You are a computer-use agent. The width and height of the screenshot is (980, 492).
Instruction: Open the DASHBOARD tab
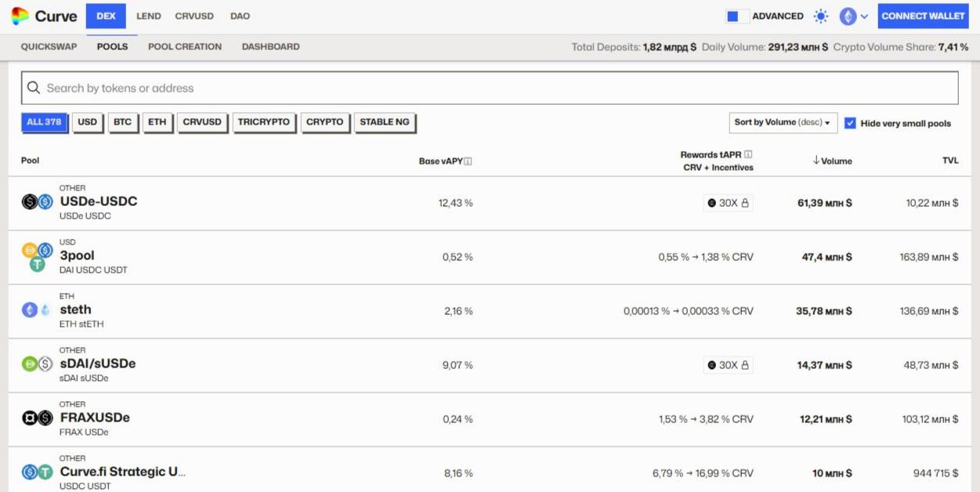[x=270, y=47]
